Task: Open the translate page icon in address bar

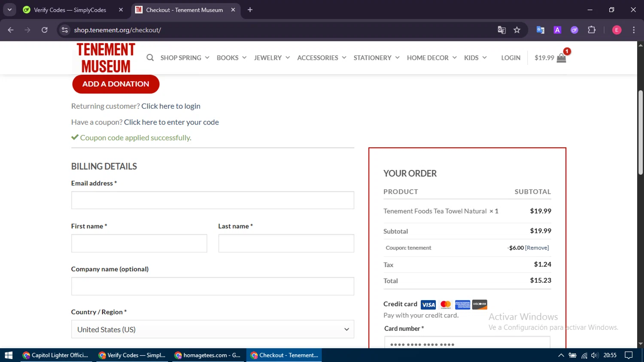Action: [x=501, y=30]
